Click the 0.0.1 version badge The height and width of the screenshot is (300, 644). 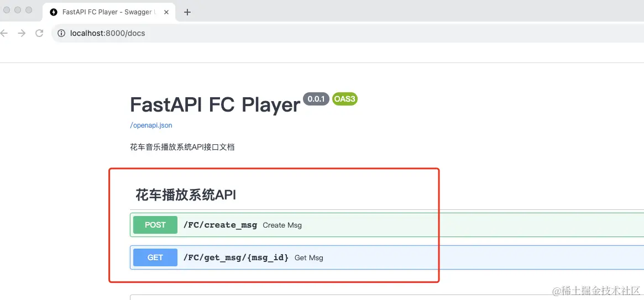point(316,99)
